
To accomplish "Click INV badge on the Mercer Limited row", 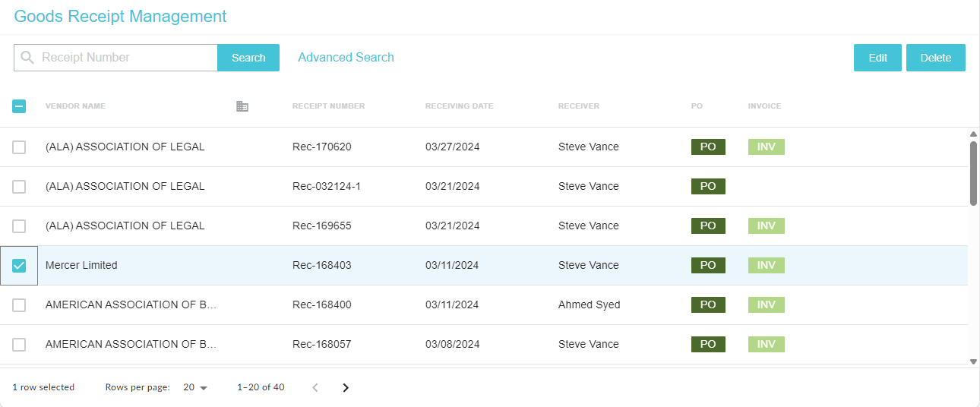I will [x=766, y=265].
